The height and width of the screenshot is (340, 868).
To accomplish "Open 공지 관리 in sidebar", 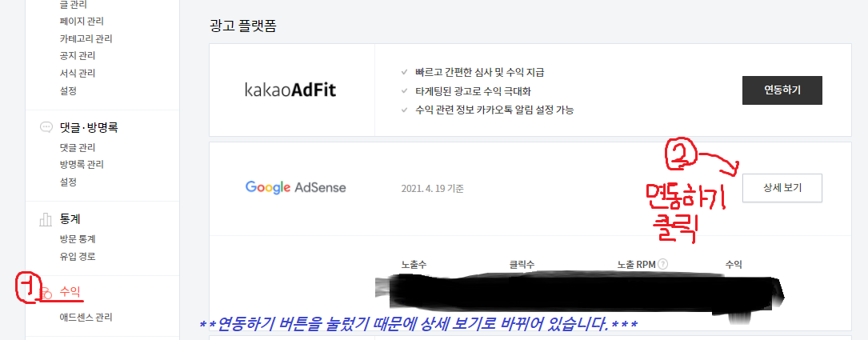I will (x=77, y=56).
